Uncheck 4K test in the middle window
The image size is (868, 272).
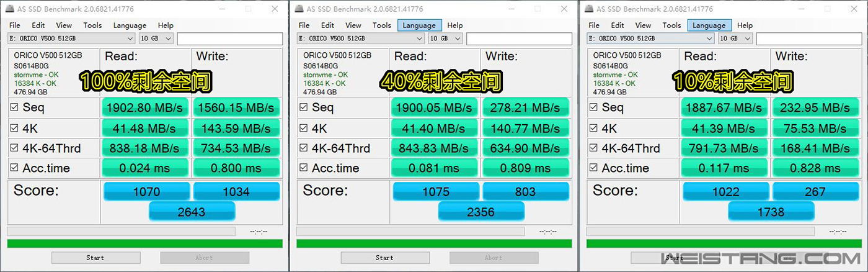[303, 129]
